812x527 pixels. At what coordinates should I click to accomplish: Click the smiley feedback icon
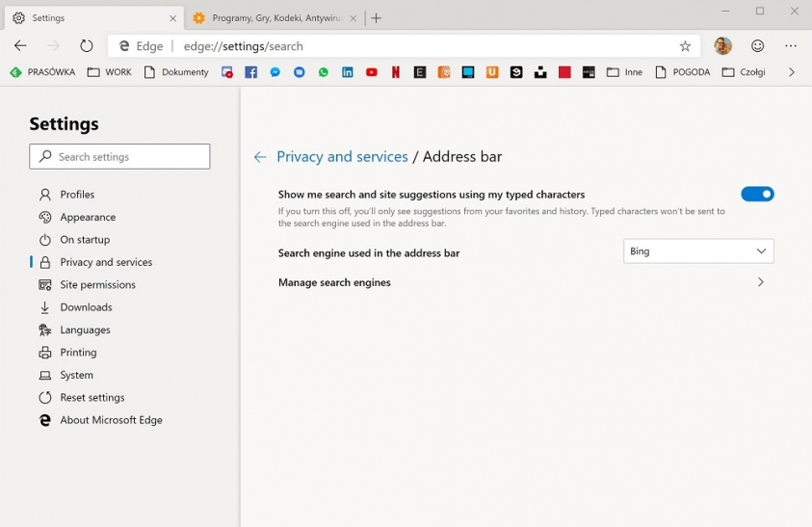757,46
